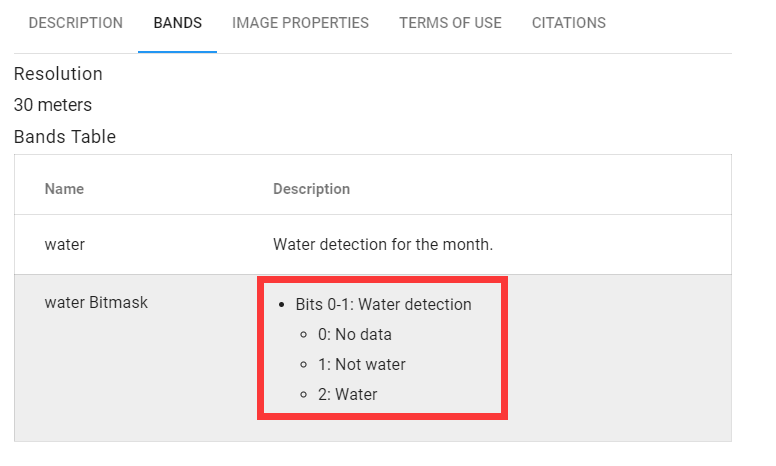776x466 pixels.
Task: Click 'Water detection for the month' text
Action: [383, 244]
